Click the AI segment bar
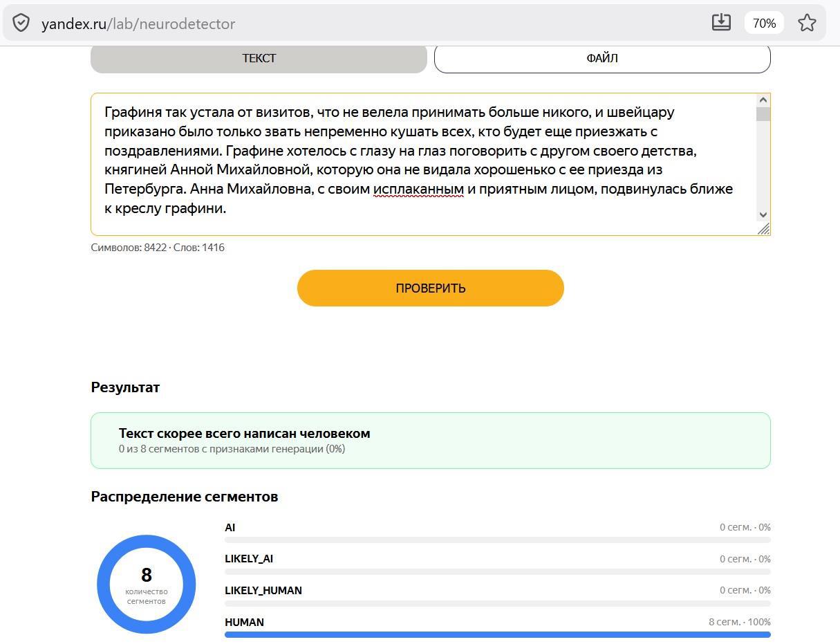This screenshot has width=840, height=644. tap(498, 540)
